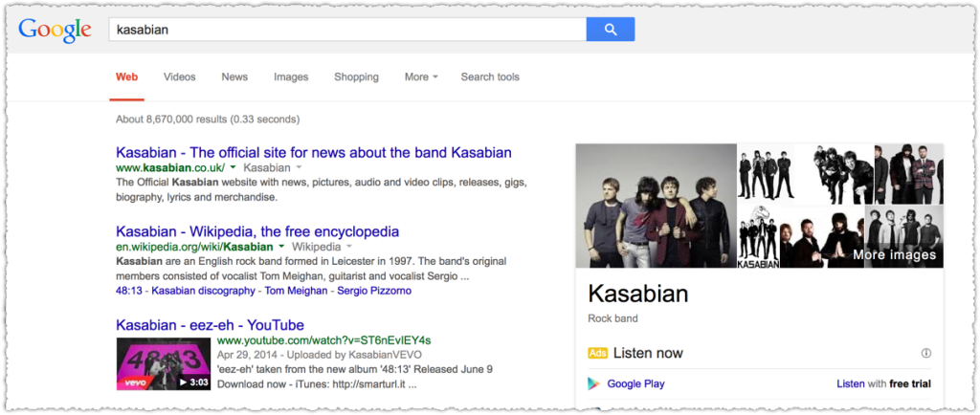Click the yellow Ads badge
The image size is (980, 415).
(x=598, y=353)
